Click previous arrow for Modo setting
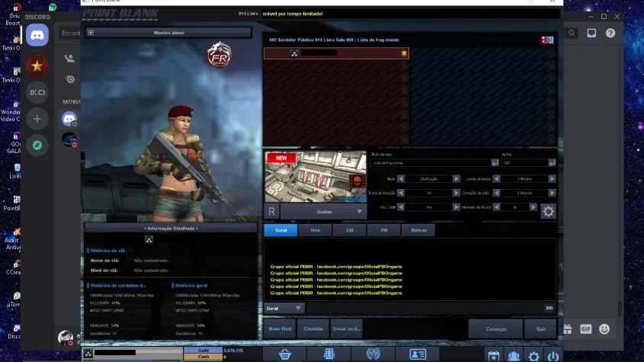 pyautogui.click(x=401, y=179)
